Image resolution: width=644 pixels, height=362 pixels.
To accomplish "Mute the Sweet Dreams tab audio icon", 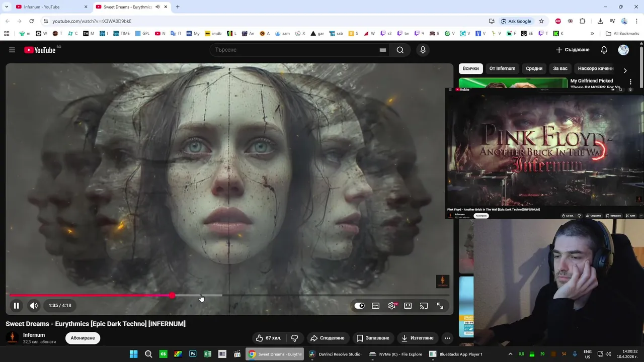I will click(157, 7).
